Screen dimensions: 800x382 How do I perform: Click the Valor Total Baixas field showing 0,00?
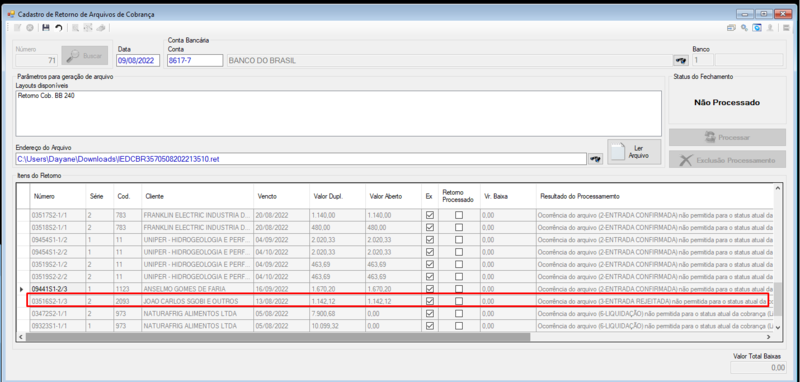pos(758,367)
